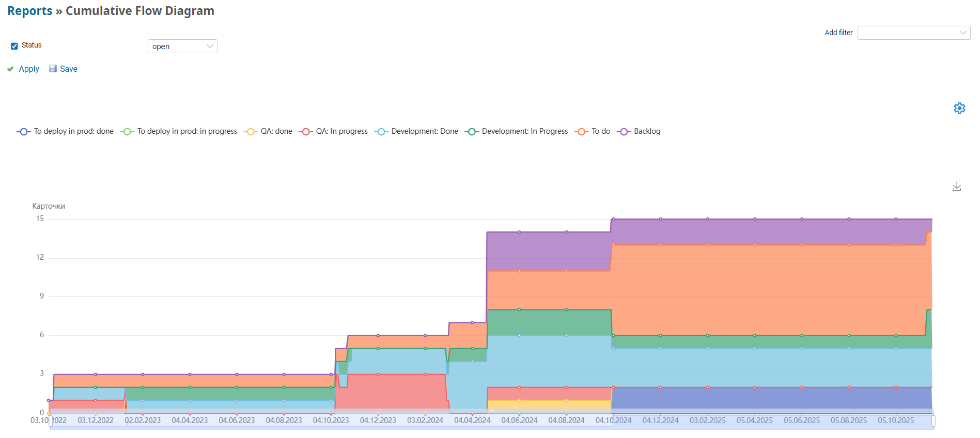Click the Save link

(x=69, y=69)
